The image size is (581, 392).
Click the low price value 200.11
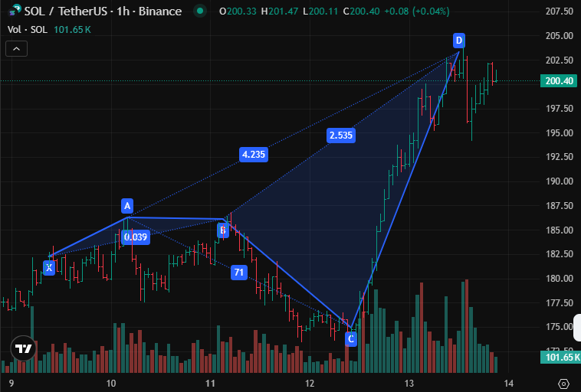coord(323,11)
